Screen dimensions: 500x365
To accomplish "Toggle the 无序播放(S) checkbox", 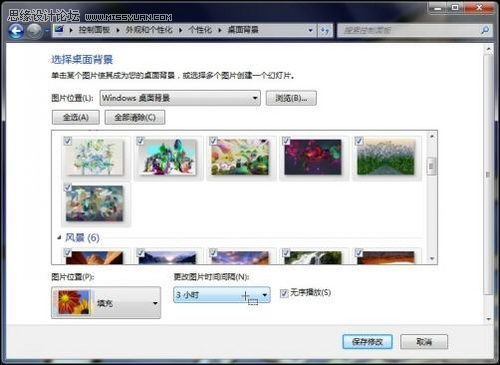I will [284, 293].
